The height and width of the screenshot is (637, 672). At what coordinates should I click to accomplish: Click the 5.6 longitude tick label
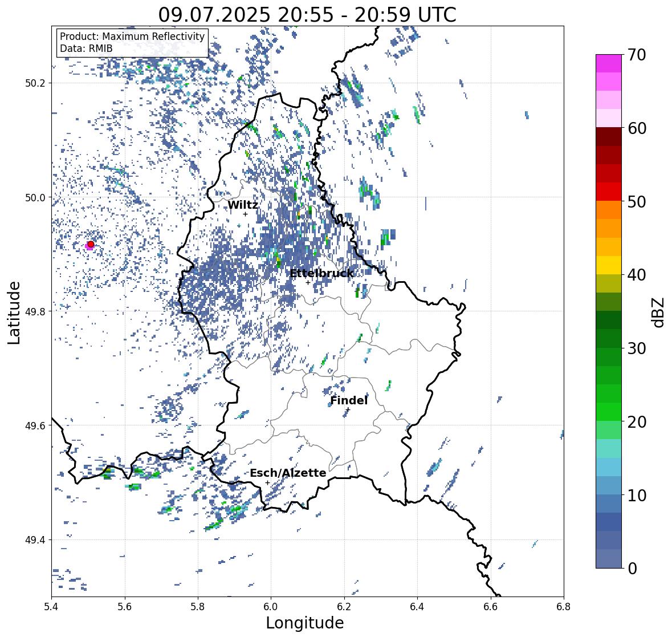125,606
